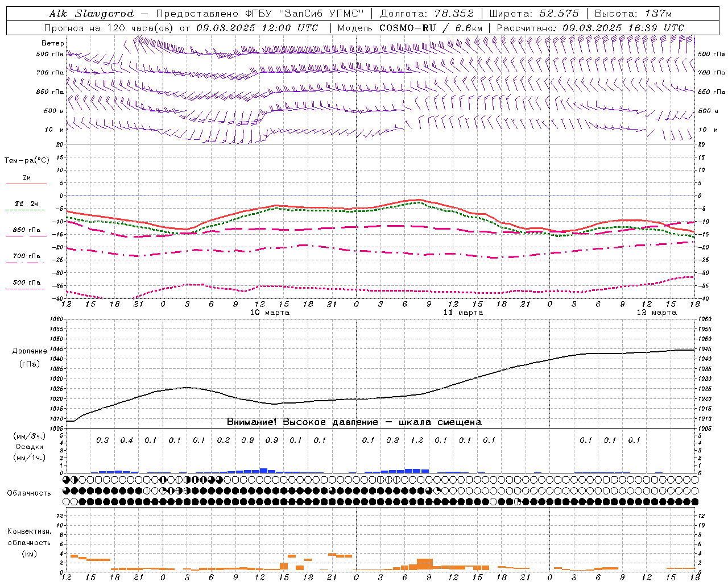Click the Td 2м dew point legend entry
Screen dimensions: 728x582
click(x=27, y=203)
